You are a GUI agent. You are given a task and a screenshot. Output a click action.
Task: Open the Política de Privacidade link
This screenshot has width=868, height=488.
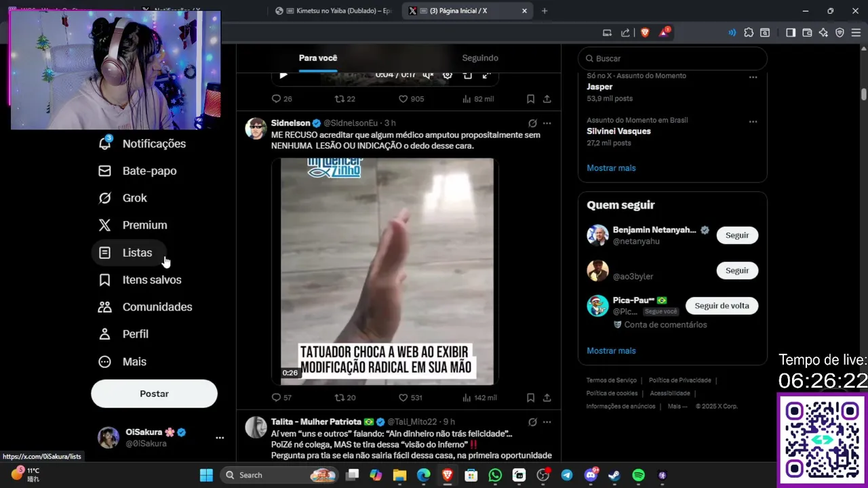click(680, 380)
